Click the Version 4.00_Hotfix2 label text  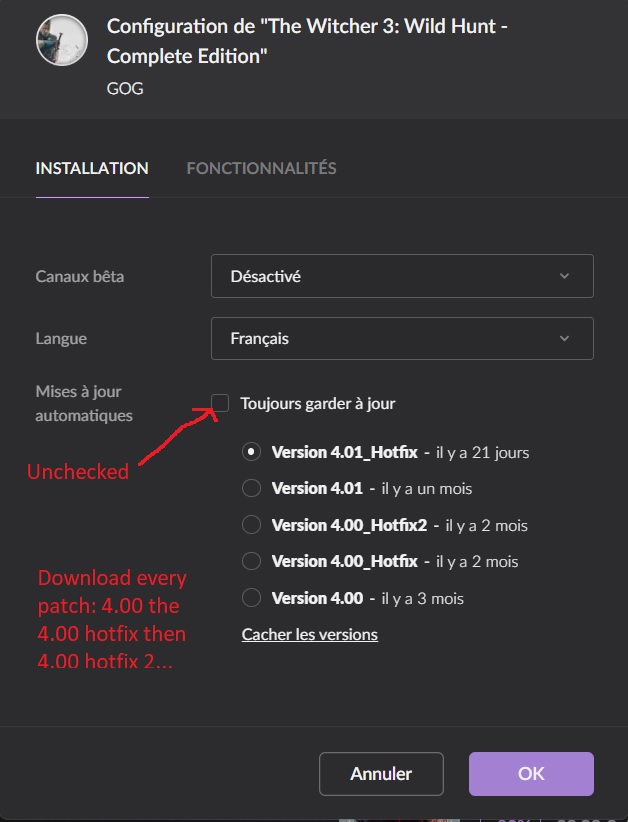(349, 525)
